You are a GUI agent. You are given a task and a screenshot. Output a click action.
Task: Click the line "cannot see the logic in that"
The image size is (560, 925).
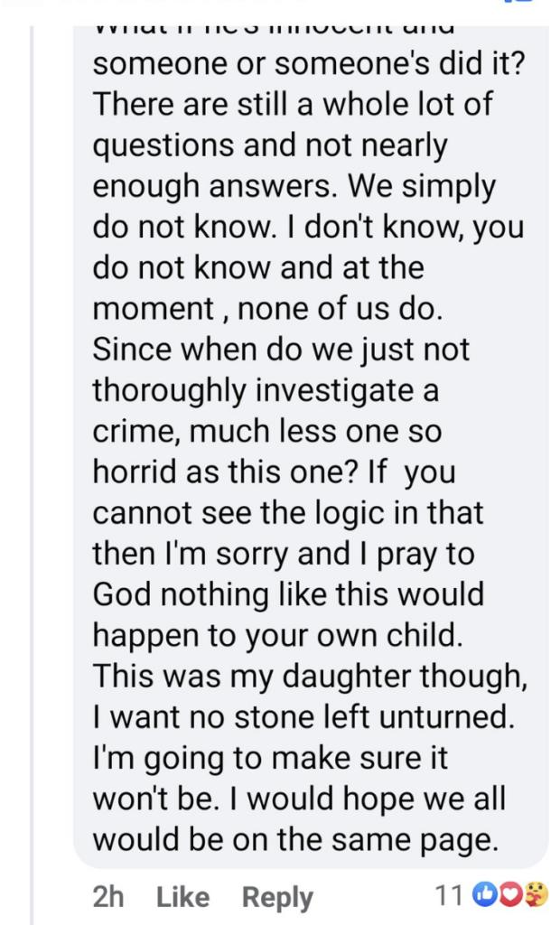(288, 513)
